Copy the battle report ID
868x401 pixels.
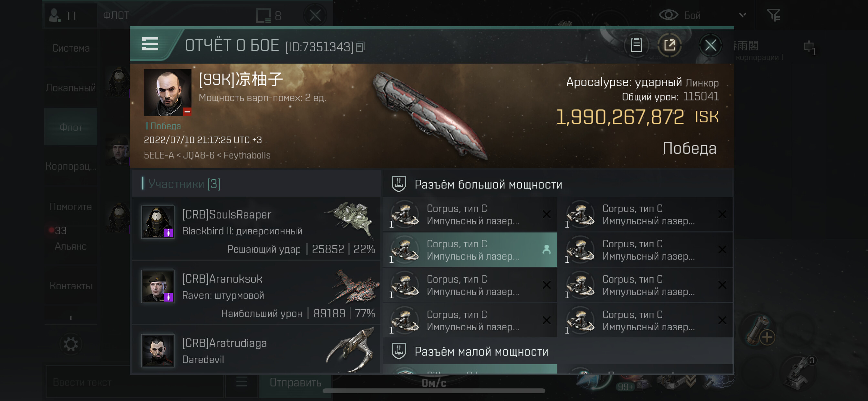tap(360, 47)
